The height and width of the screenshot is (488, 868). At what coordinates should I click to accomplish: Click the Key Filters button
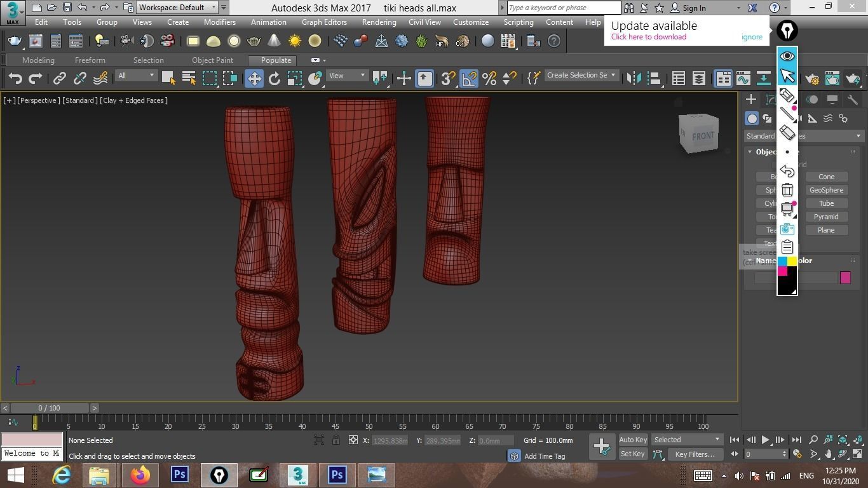(x=695, y=454)
